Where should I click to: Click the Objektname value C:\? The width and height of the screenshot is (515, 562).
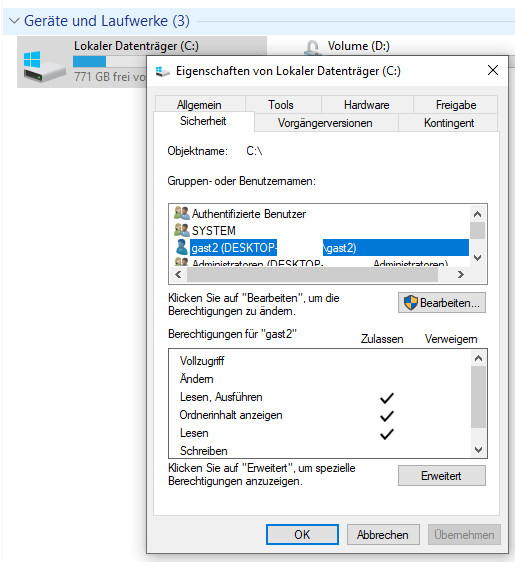(x=254, y=151)
